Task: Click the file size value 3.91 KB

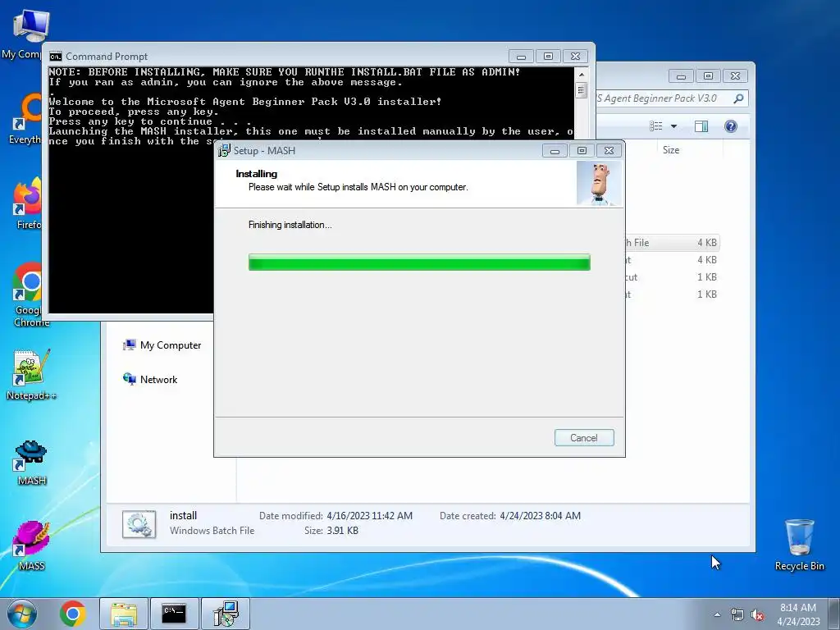Action: click(x=343, y=531)
